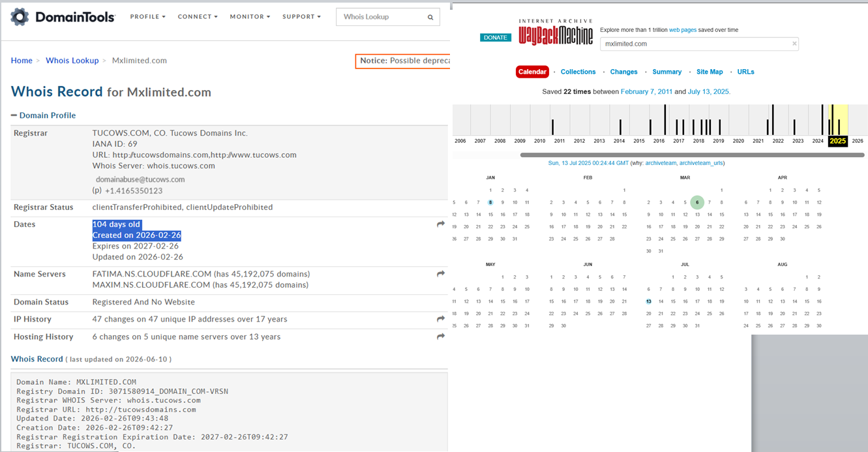Screen dimensions: 868x452
Task: Select year 2021 in the timeline
Action: [x=758, y=141]
